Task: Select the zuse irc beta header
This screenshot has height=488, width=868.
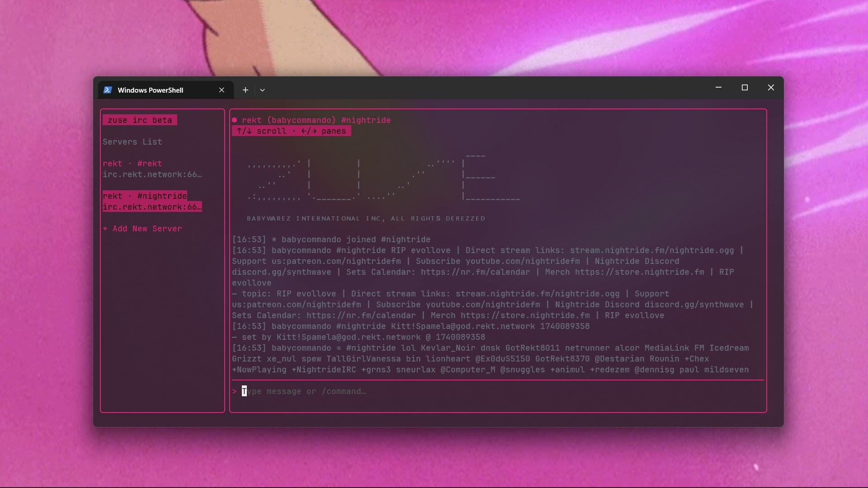Action: click(139, 120)
